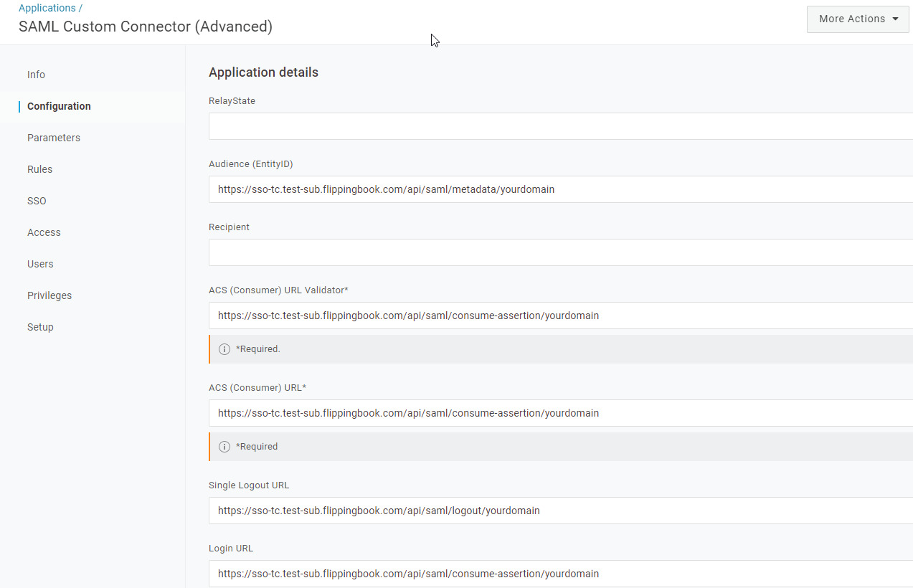Click the info icon under ACS (Consumer) URL field
Viewport: 913px width, 588px height.
(224, 447)
